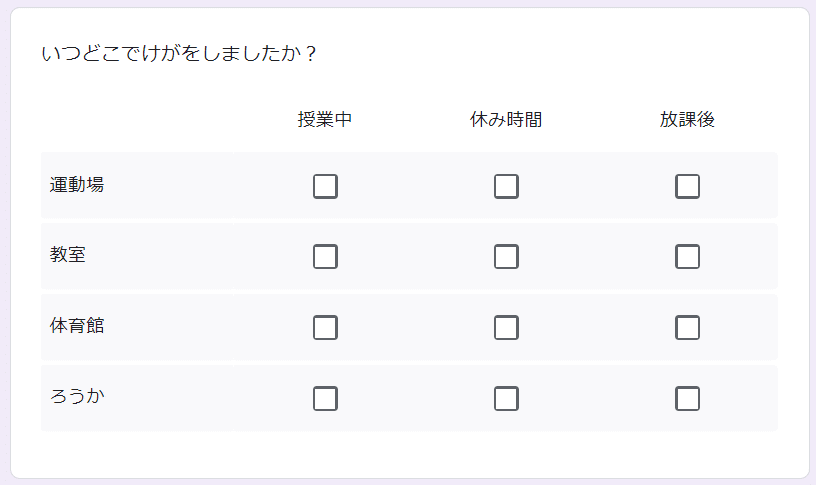The height and width of the screenshot is (485, 816).
Task: Check 運動場 under 休み時間
Action: point(506,187)
